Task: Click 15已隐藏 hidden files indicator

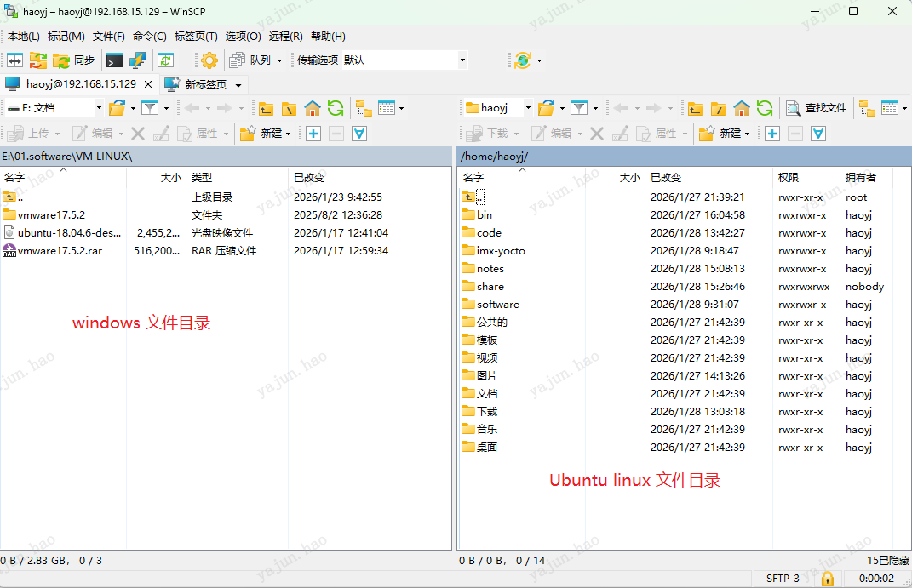Action: pos(887,561)
